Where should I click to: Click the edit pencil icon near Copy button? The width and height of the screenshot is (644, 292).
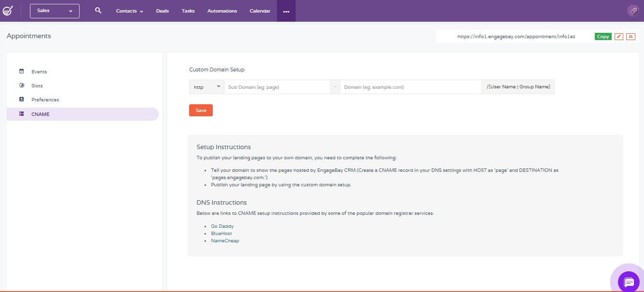[x=619, y=36]
